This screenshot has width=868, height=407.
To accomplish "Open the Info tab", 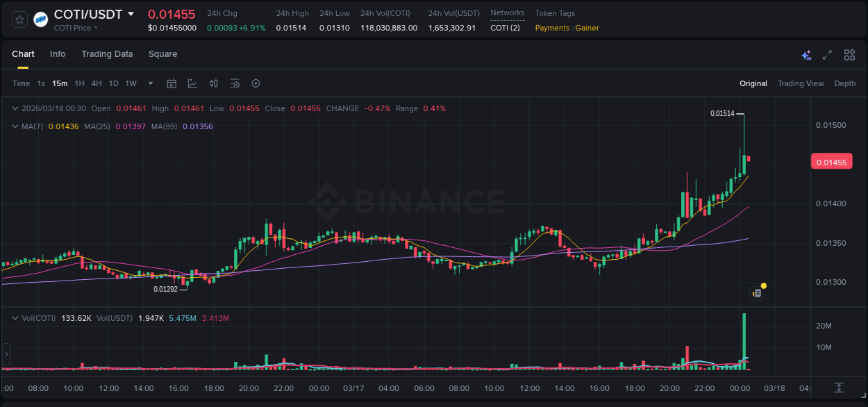I will click(x=58, y=54).
